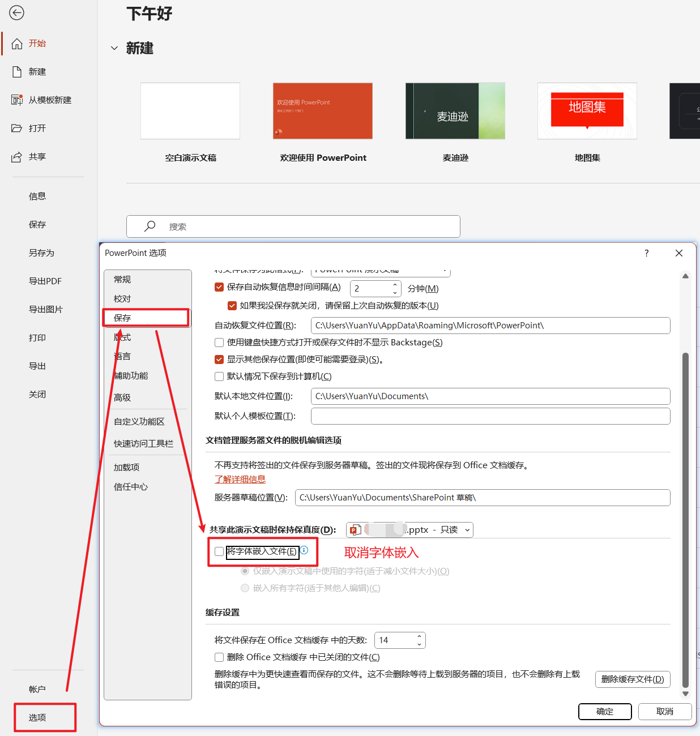
Task: Click the Share (共享) icon
Action: [17, 157]
